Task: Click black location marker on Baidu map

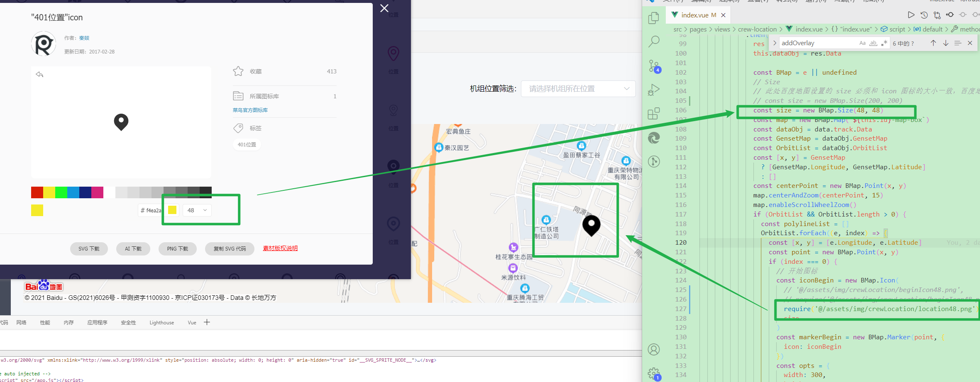Action: (591, 225)
